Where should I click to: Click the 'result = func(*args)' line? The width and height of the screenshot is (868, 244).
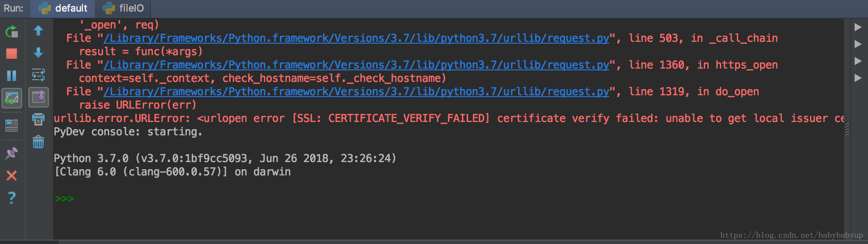(x=141, y=52)
